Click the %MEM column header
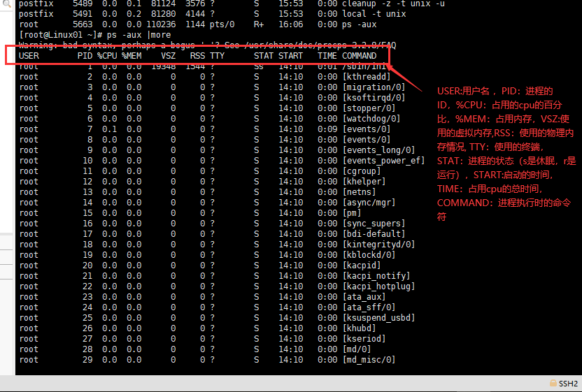The image size is (582, 392). (132, 56)
